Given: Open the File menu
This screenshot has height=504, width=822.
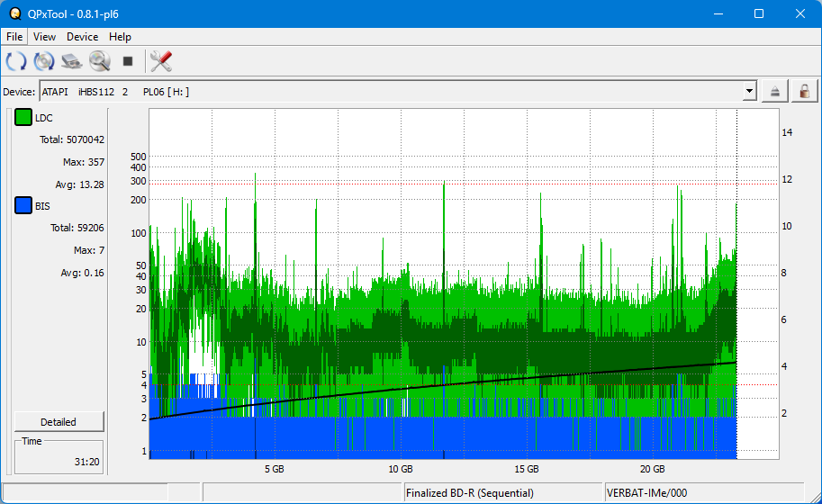Looking at the screenshot, I should point(14,37).
